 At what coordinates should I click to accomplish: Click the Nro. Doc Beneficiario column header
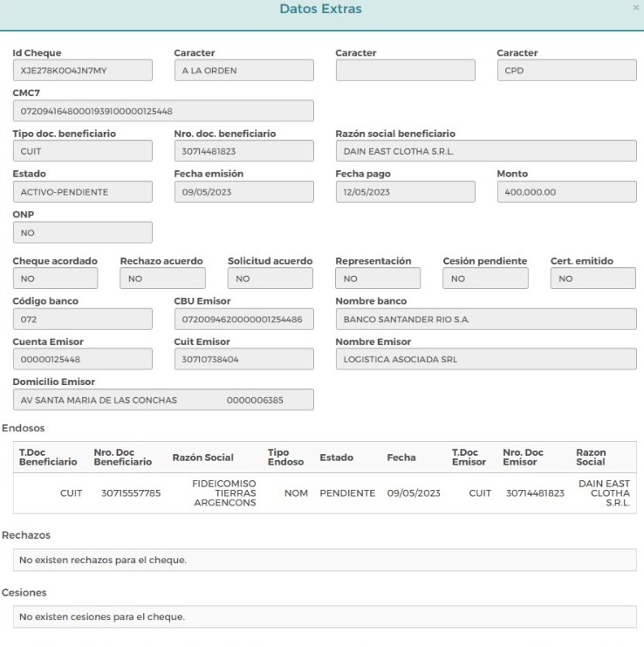point(123,457)
